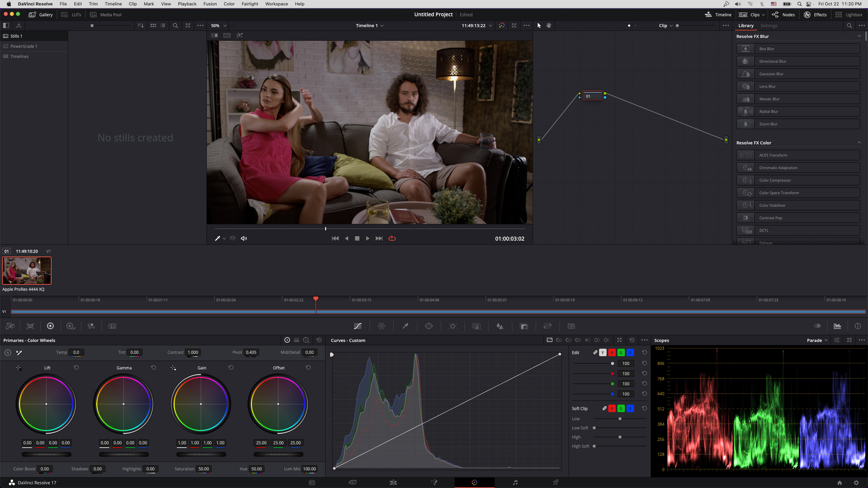Open the Playback menu
Screen dimensions: 868x488
click(x=187, y=4)
